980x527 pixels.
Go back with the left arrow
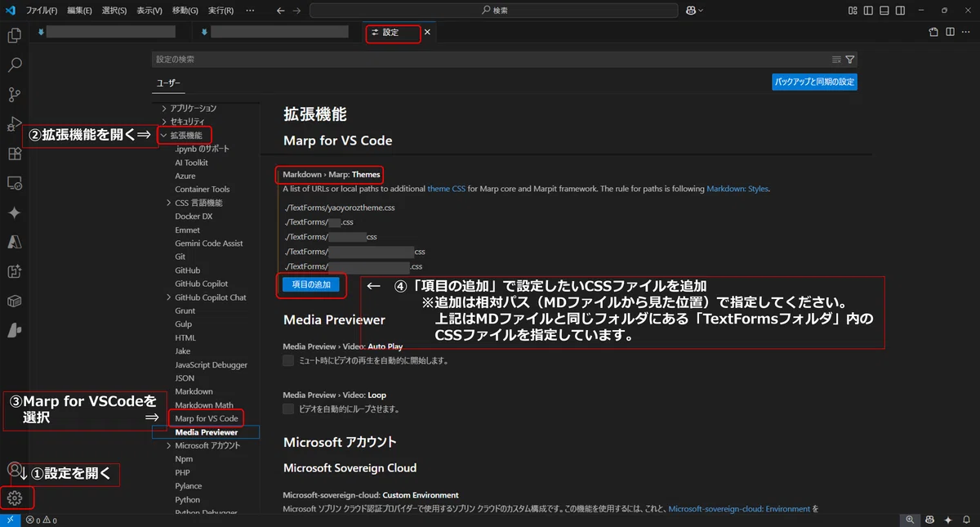tap(280, 11)
